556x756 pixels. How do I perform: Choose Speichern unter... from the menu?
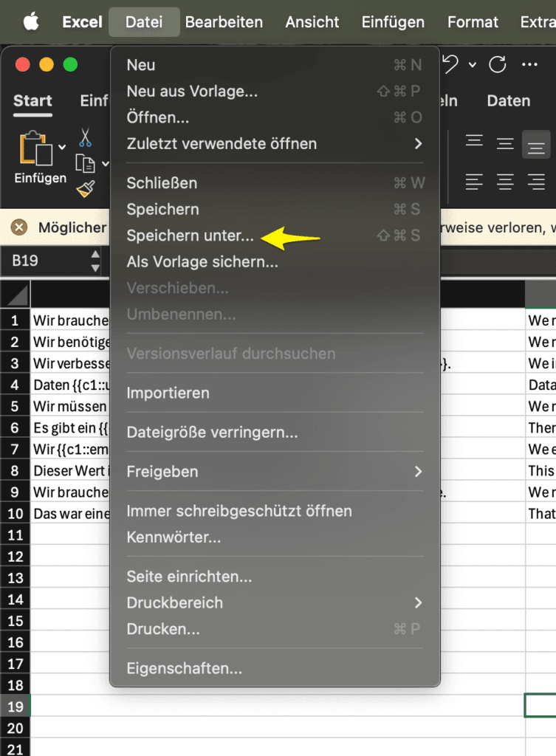(x=190, y=236)
